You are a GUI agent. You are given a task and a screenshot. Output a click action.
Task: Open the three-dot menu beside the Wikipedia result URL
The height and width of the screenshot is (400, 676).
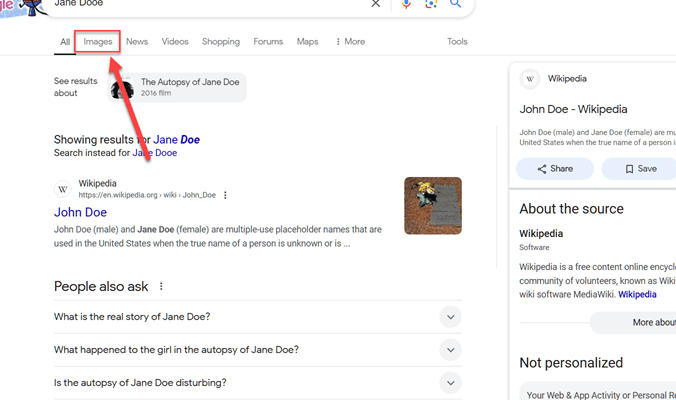pos(225,195)
